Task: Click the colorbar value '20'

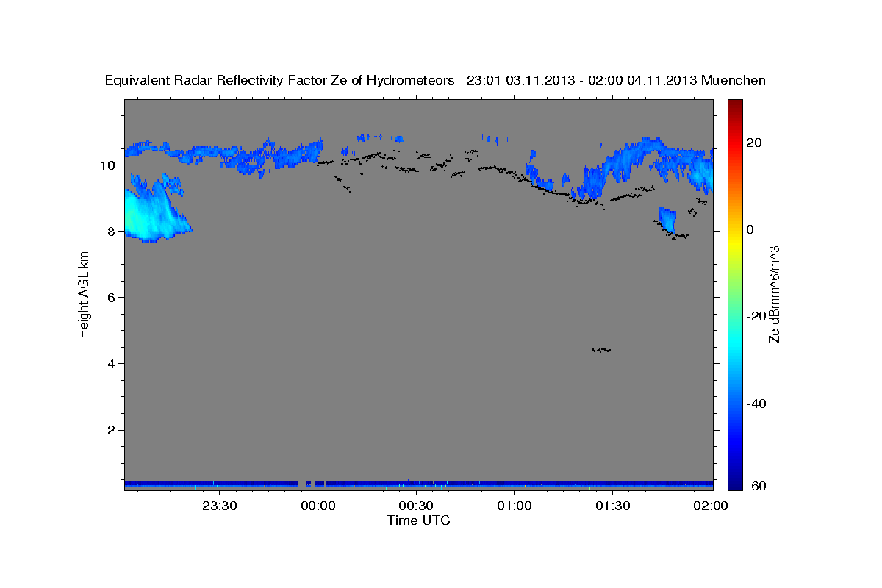Action: 755,143
